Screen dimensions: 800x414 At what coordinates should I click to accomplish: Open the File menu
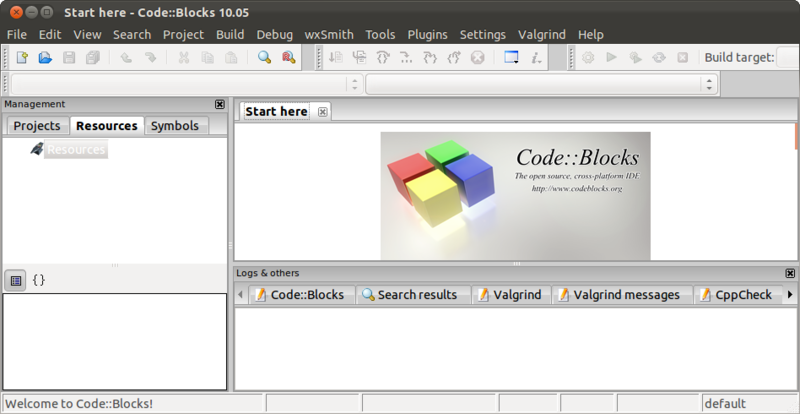[x=16, y=35]
